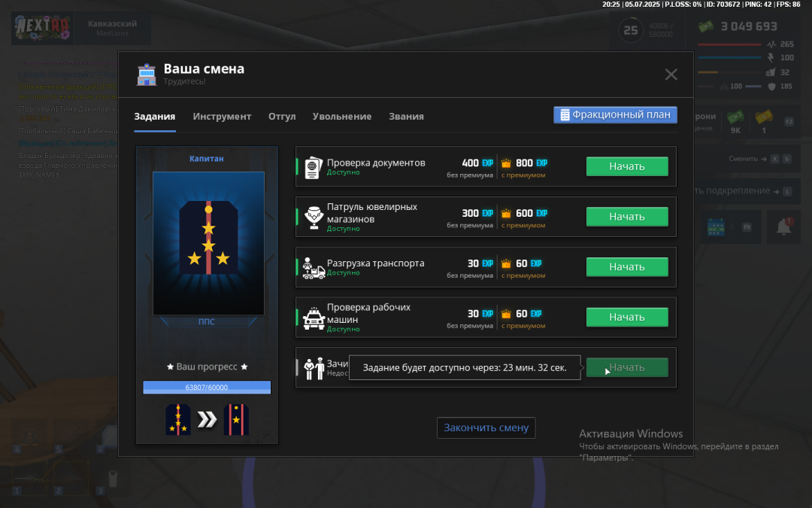Start the Разгрузка транспорта task
The height and width of the screenshot is (508, 812).
(627, 267)
